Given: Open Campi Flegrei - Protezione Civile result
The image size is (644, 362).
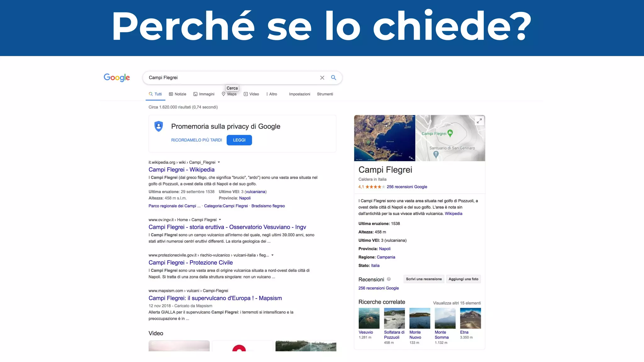Looking at the screenshot, I should tap(191, 263).
